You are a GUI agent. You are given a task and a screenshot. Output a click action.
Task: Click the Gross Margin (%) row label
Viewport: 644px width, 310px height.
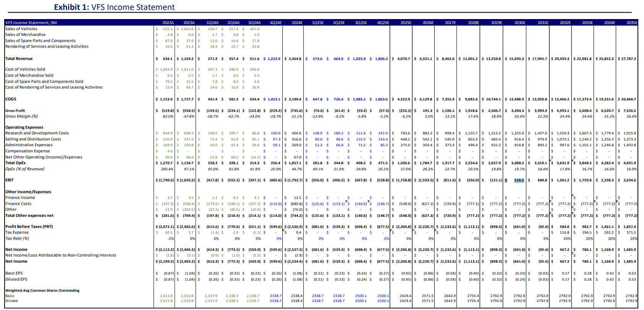tap(21, 116)
